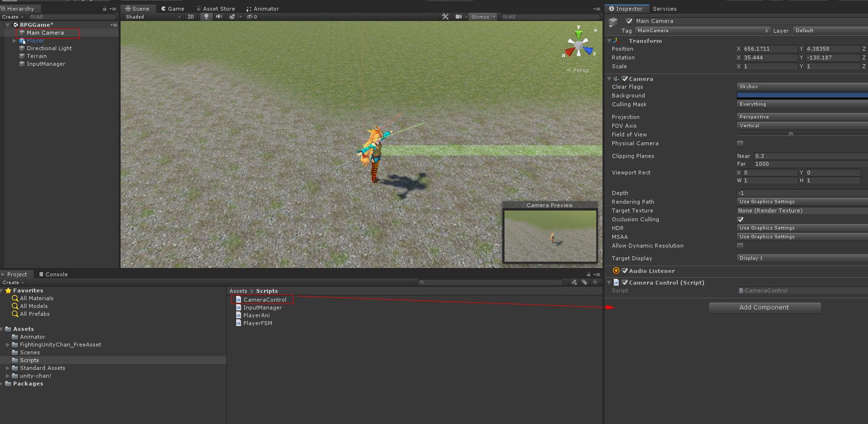Click the Near clipping plane field
868x424 pixels.
click(x=811, y=156)
